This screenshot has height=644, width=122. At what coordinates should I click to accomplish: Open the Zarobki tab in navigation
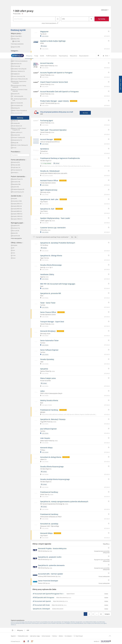pyautogui.click(x=42, y=56)
